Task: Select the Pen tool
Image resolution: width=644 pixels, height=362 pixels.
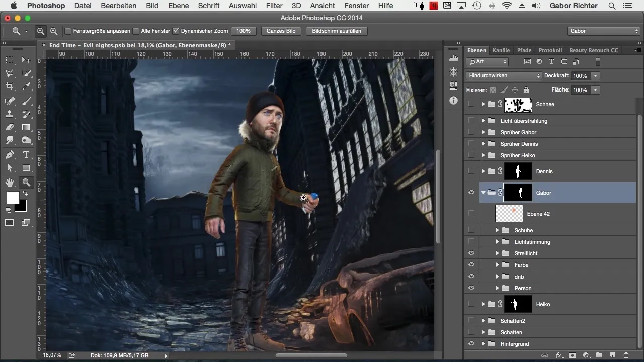Action: coord(10,155)
